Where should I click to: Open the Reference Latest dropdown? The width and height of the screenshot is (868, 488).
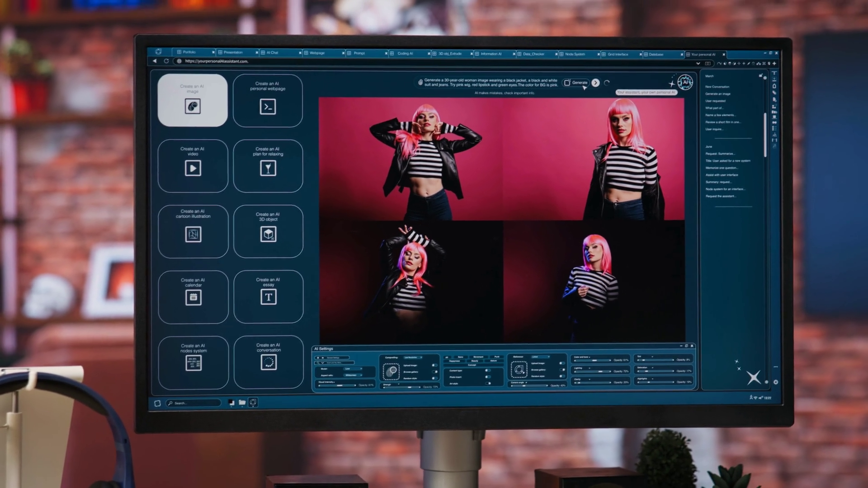[x=541, y=357]
